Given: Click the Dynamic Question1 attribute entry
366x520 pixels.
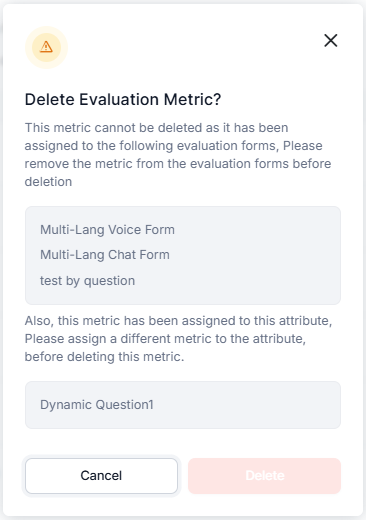Looking at the screenshot, I should coord(97,405).
